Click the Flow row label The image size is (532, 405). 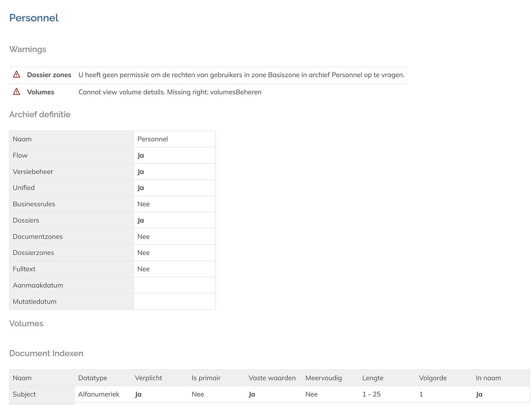coord(20,155)
